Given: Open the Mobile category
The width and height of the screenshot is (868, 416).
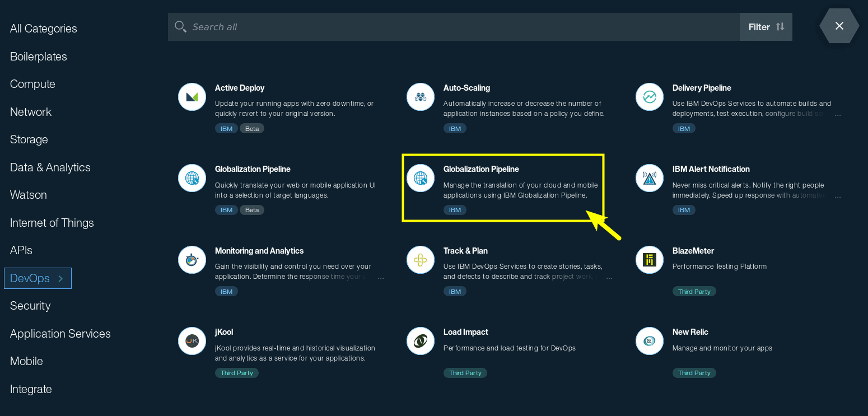Looking at the screenshot, I should (x=26, y=361).
